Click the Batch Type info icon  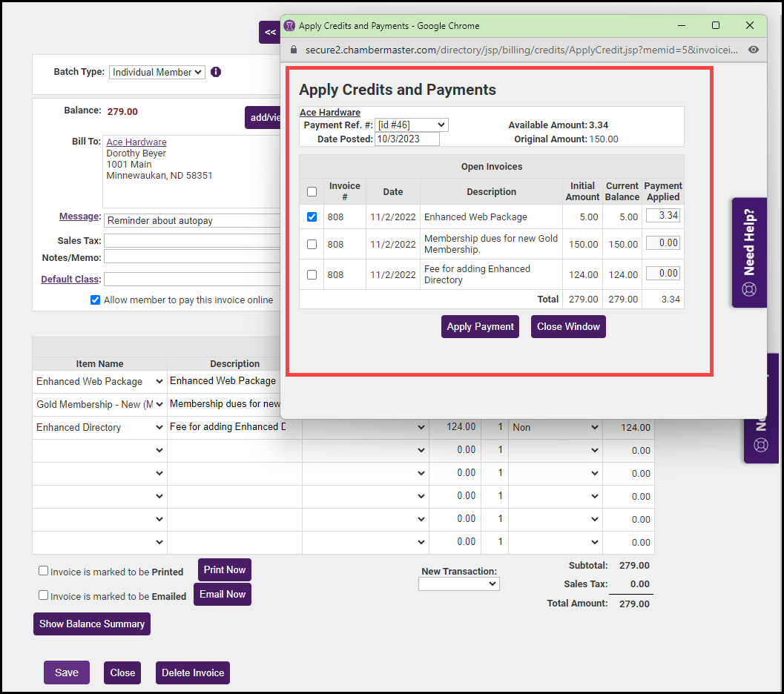(216, 72)
